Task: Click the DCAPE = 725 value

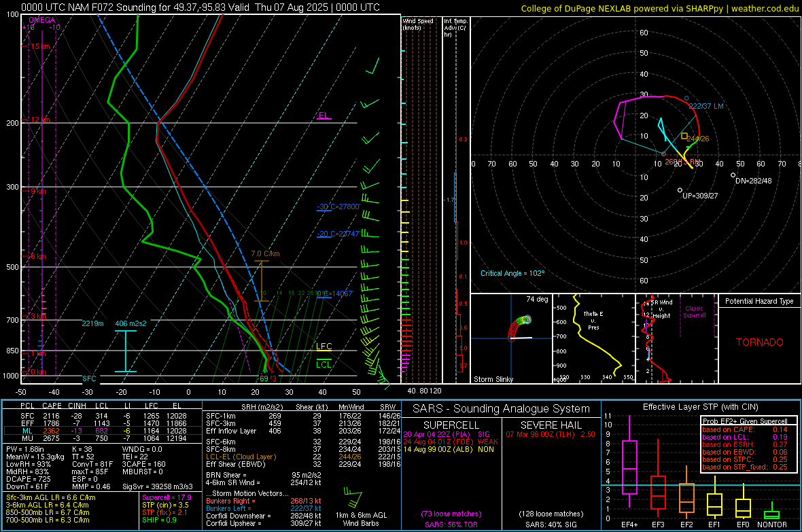Action: pyautogui.click(x=28, y=479)
